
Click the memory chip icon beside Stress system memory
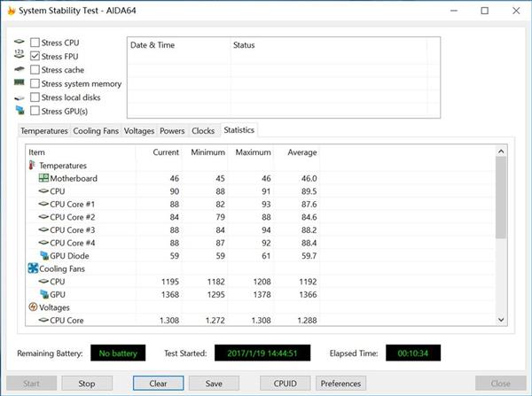coord(19,83)
